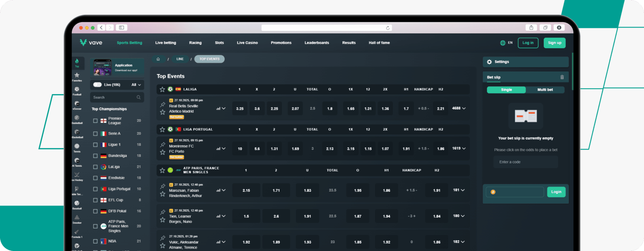Go back with browser back arrow
The height and width of the screenshot is (251, 644).
click(101, 28)
